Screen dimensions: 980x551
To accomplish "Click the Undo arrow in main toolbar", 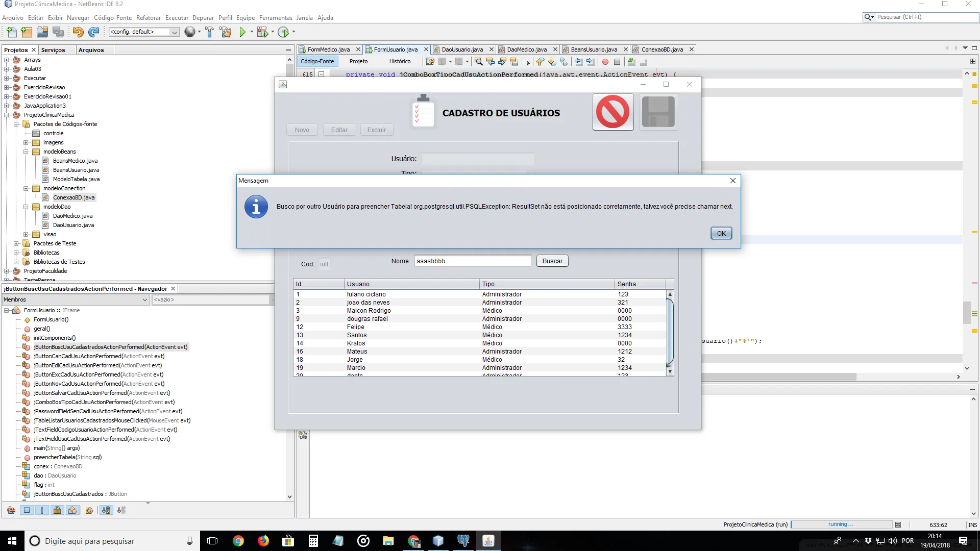I will [x=78, y=32].
